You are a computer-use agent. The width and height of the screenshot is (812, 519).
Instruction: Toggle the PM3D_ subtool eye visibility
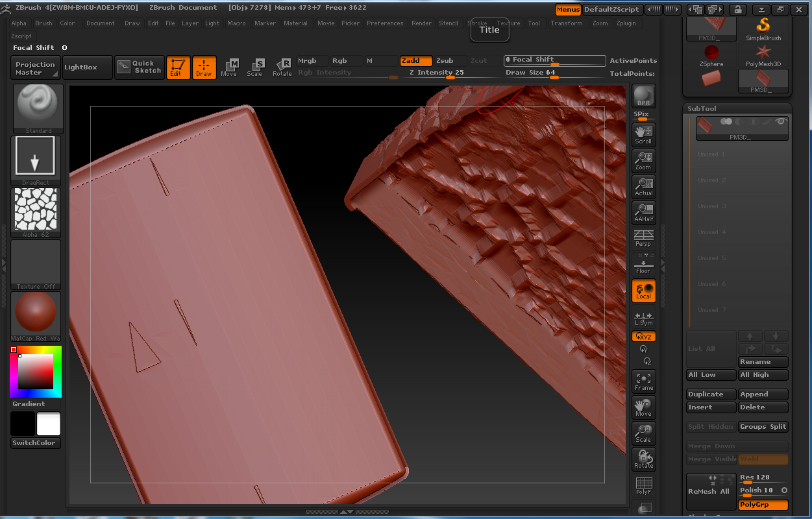click(x=781, y=121)
